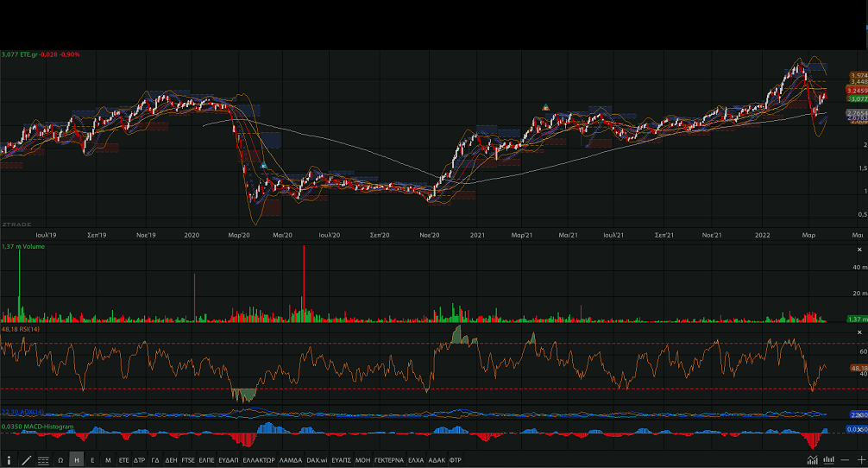Screen dimensions: 868x468
Task: Switch to the H daily timeframe
Action: click(x=77, y=460)
